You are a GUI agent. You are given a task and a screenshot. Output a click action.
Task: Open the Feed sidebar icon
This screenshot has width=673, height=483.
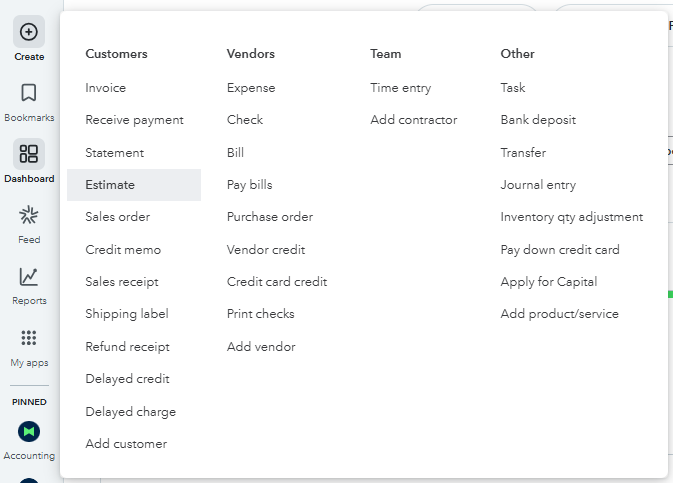pyautogui.click(x=29, y=215)
